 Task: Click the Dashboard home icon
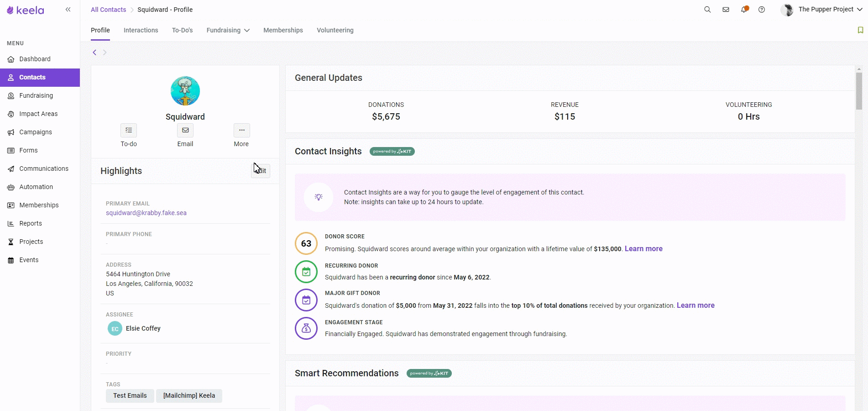click(11, 59)
